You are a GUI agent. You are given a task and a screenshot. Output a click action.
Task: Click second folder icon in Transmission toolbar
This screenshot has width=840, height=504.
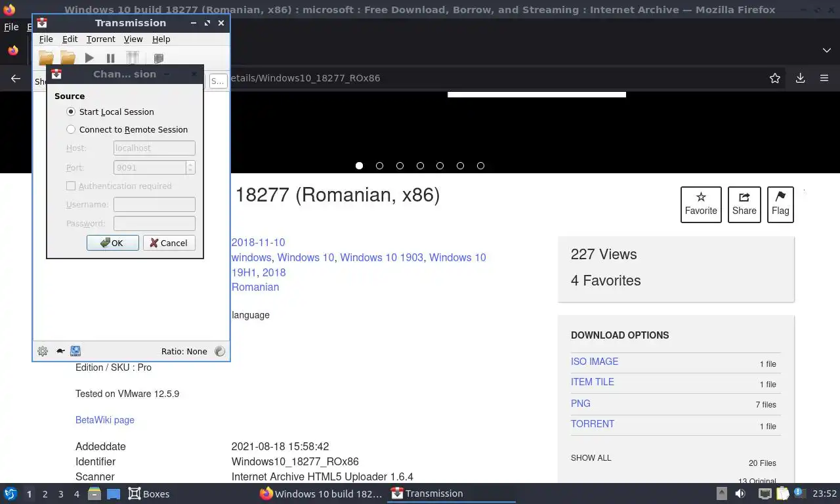point(68,58)
